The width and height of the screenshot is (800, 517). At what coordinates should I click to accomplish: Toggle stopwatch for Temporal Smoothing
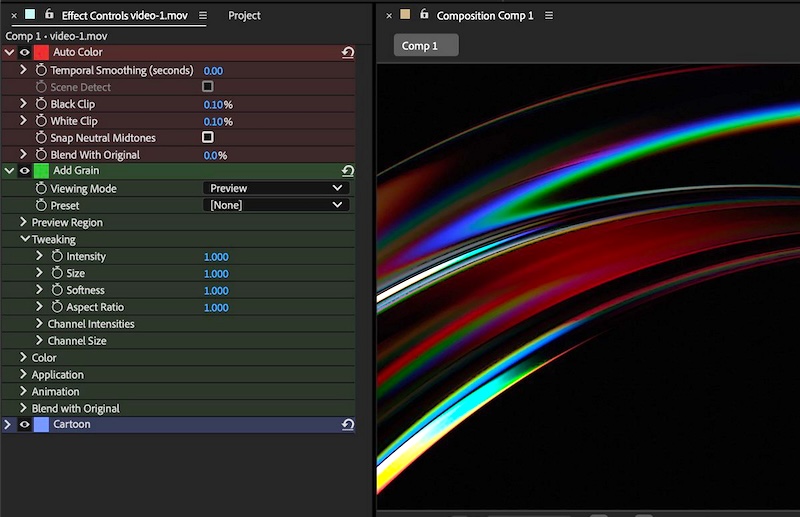click(x=41, y=70)
